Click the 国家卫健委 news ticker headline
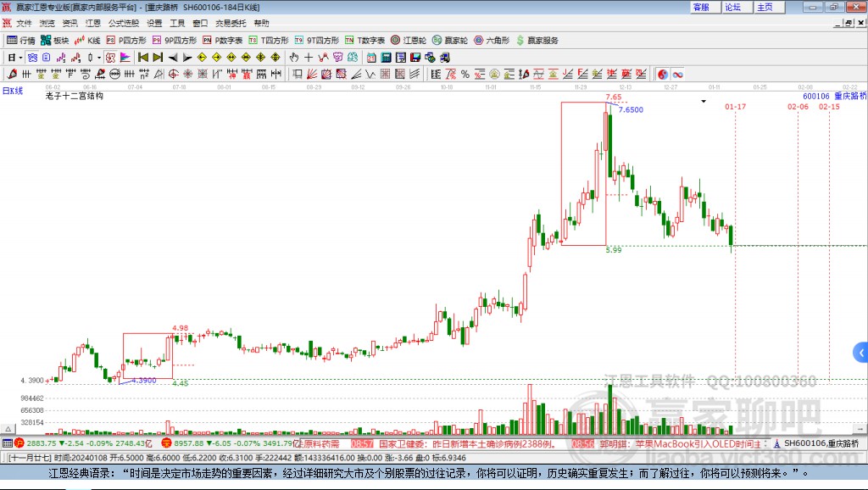 [468, 443]
